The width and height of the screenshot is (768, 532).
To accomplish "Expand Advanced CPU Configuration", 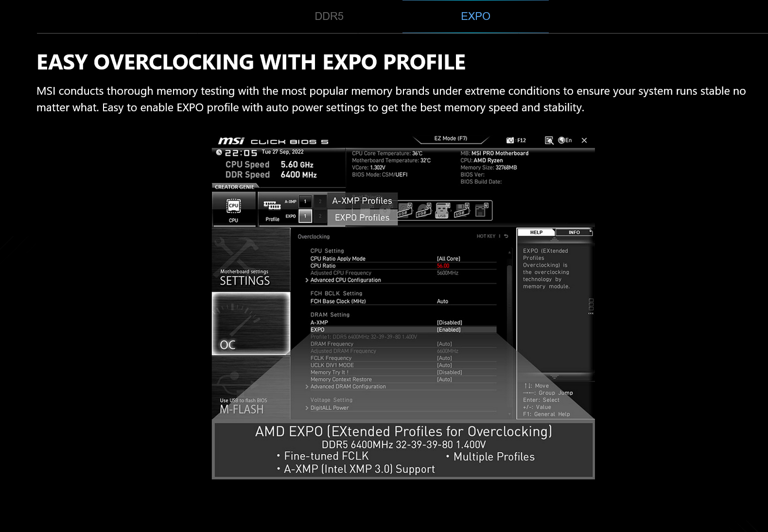I will pos(346,280).
